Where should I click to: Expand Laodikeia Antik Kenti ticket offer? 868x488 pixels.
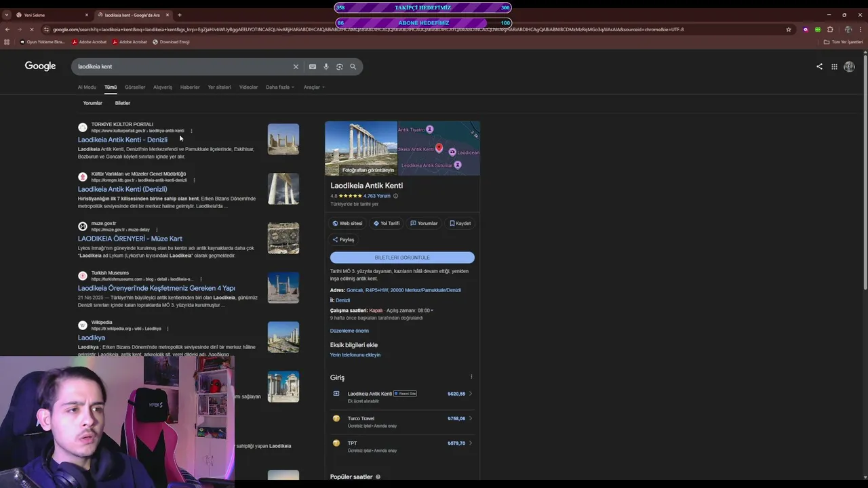[x=471, y=394]
